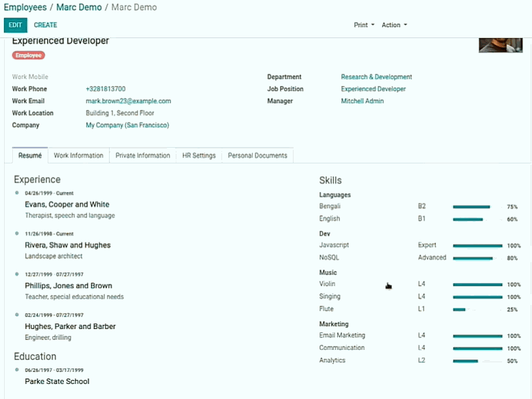The width and height of the screenshot is (532, 399).
Task: Open the Print dropdown menu
Action: tap(364, 25)
